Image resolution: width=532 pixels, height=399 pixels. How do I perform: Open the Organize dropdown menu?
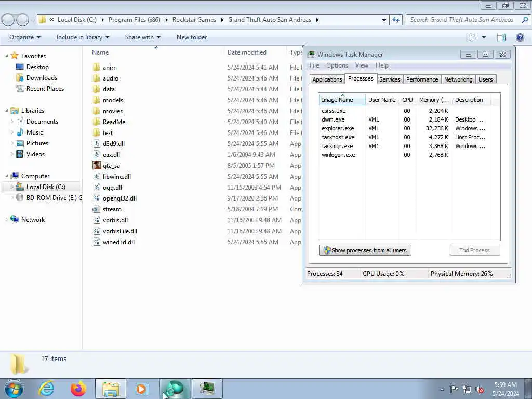point(25,37)
